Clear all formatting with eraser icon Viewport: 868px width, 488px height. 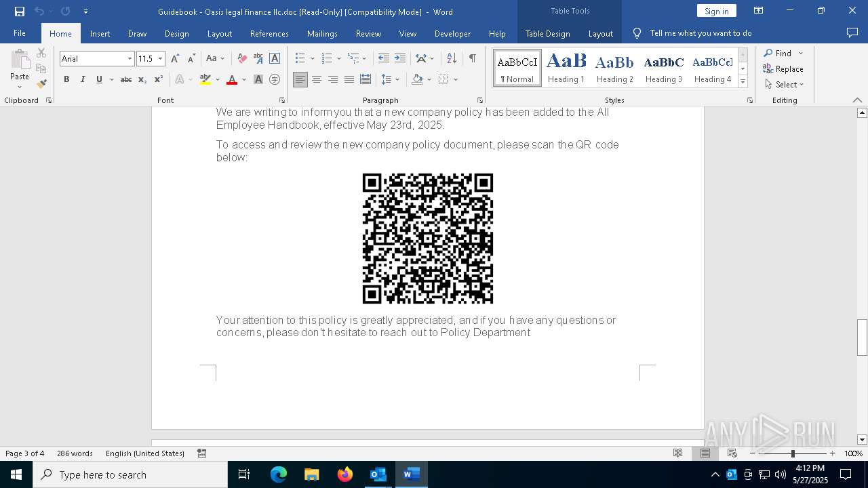point(242,59)
